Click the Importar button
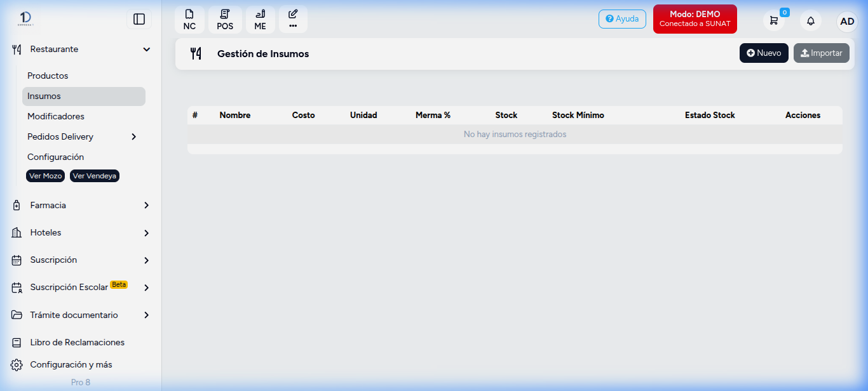Screen dimensions: 868x391 tap(822, 53)
